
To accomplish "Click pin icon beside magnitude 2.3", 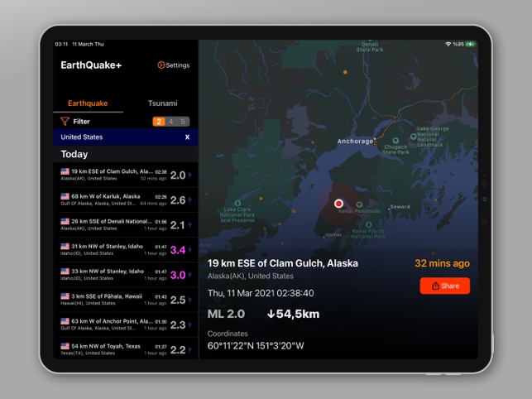I will (x=189, y=324).
